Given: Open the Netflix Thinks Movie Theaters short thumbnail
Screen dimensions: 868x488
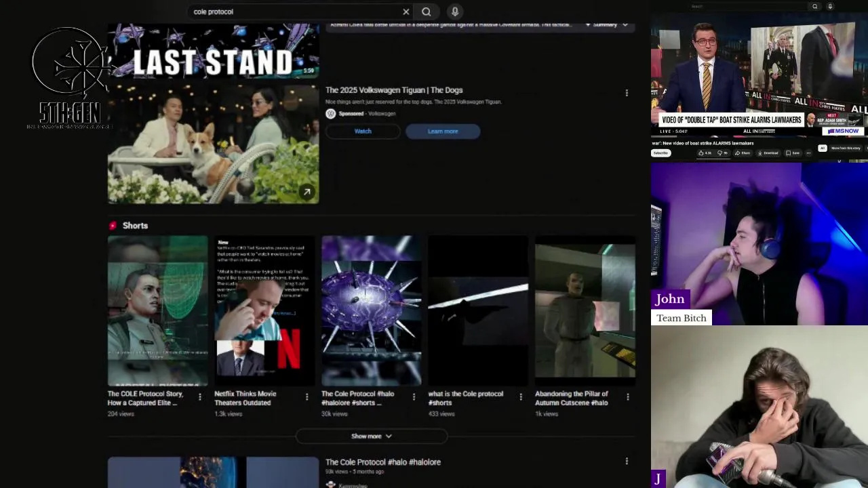Looking at the screenshot, I should 264,310.
